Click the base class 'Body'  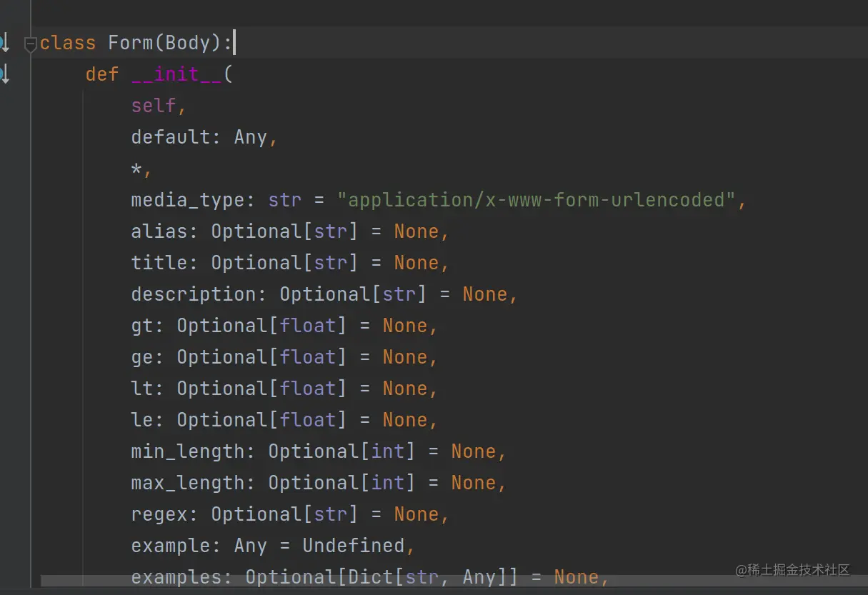click(188, 43)
